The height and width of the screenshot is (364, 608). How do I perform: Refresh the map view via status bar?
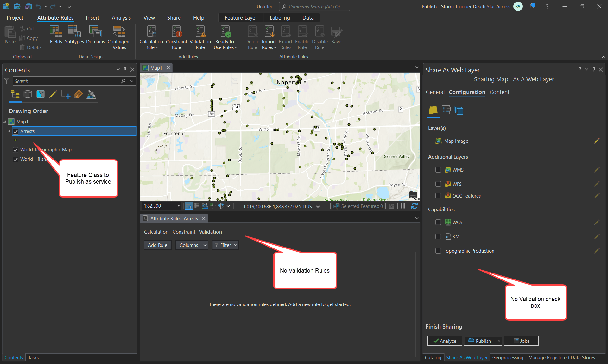pyautogui.click(x=415, y=206)
